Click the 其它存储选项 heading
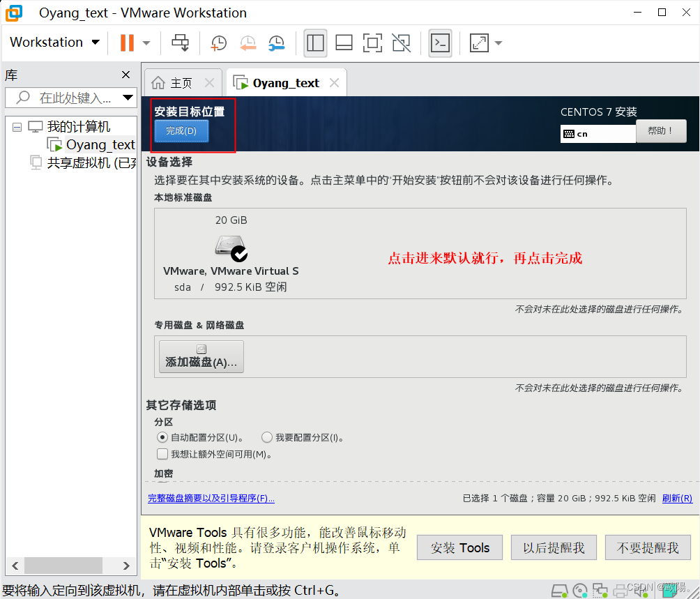 coord(181,405)
